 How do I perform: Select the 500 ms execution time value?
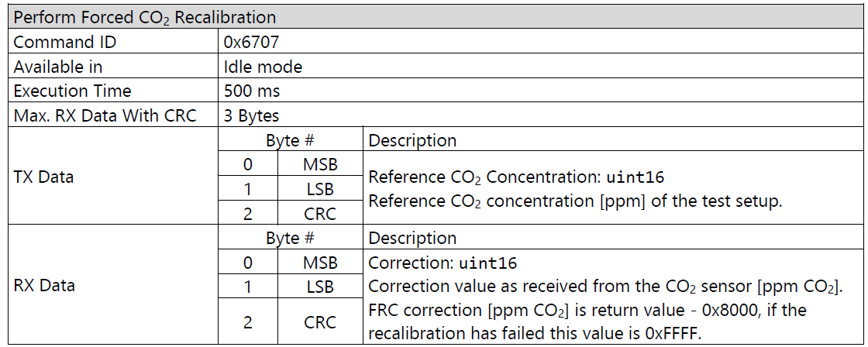[252, 91]
